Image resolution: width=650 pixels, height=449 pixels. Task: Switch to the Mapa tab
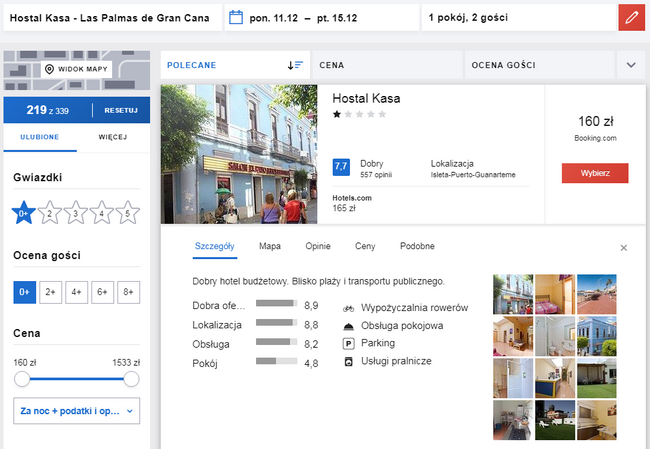[270, 246]
